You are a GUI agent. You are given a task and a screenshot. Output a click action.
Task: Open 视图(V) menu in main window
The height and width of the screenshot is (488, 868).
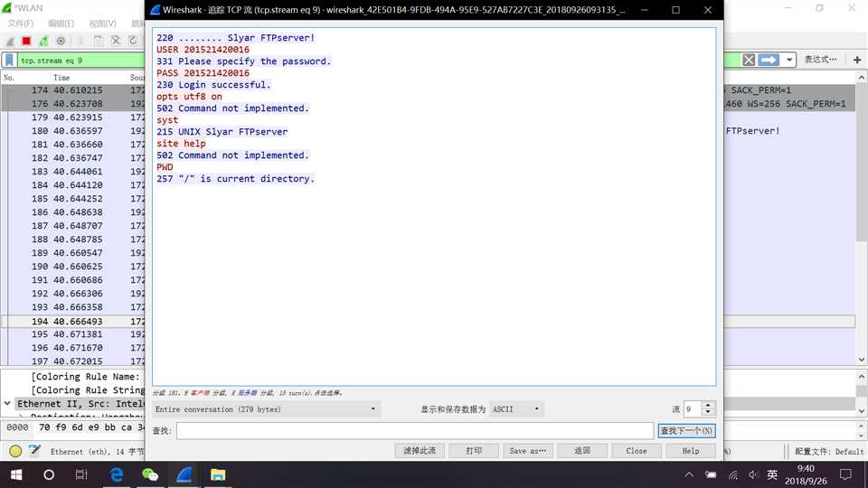102,23
